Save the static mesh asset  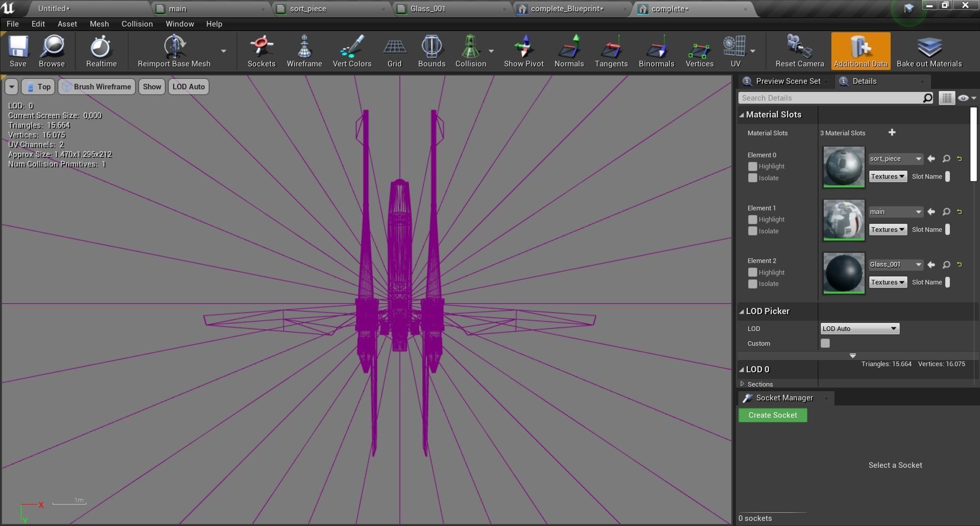[x=18, y=51]
